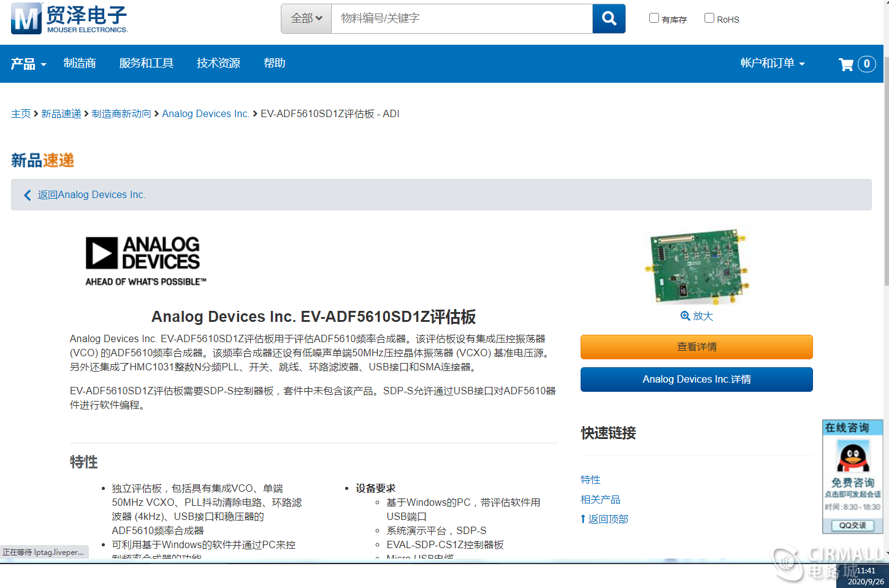Click the QQ penguin consultation icon
Image resolution: width=889 pixels, height=588 pixels.
pos(852,457)
